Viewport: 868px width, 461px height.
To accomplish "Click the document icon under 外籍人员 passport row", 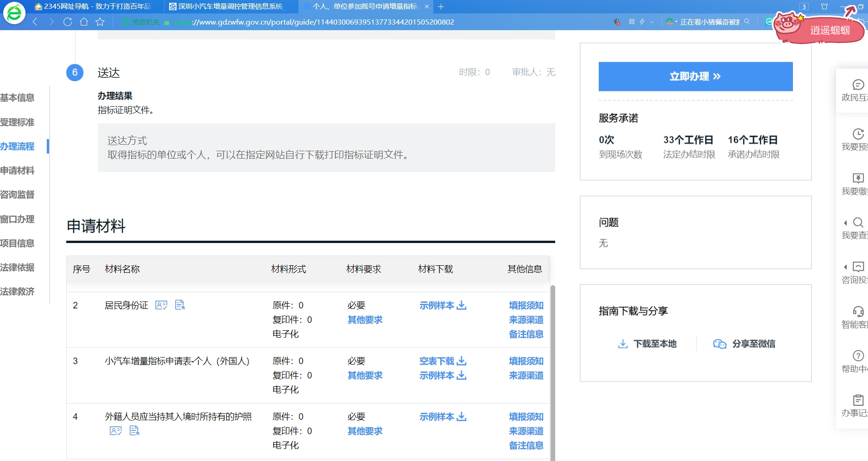I will [x=134, y=430].
